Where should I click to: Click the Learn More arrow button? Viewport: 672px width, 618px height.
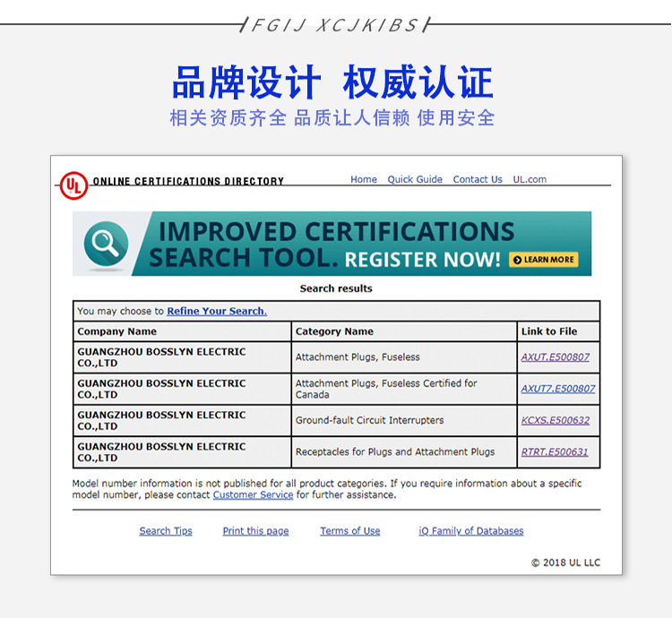544,260
